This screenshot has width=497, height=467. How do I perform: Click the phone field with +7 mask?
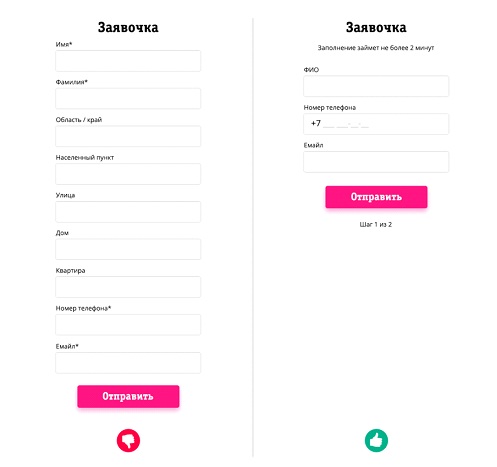point(376,124)
